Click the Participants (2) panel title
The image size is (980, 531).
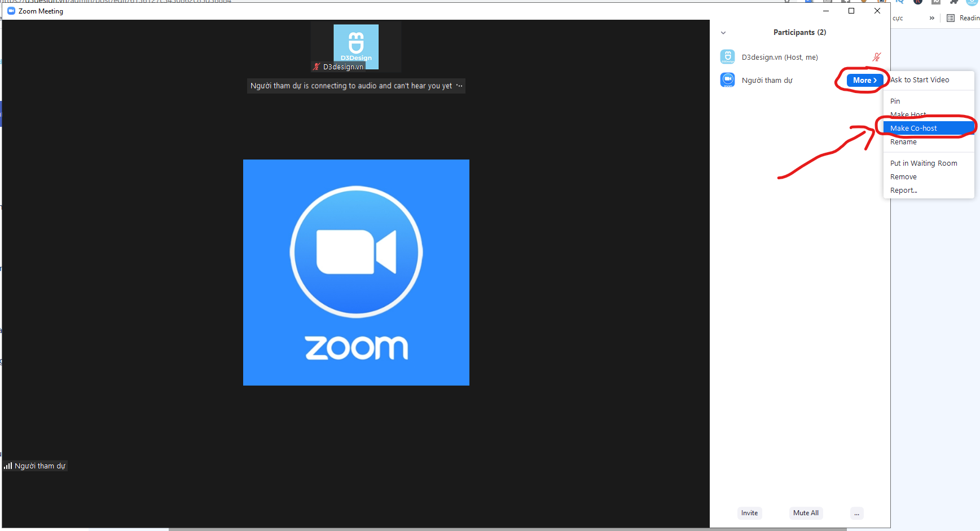click(x=799, y=33)
